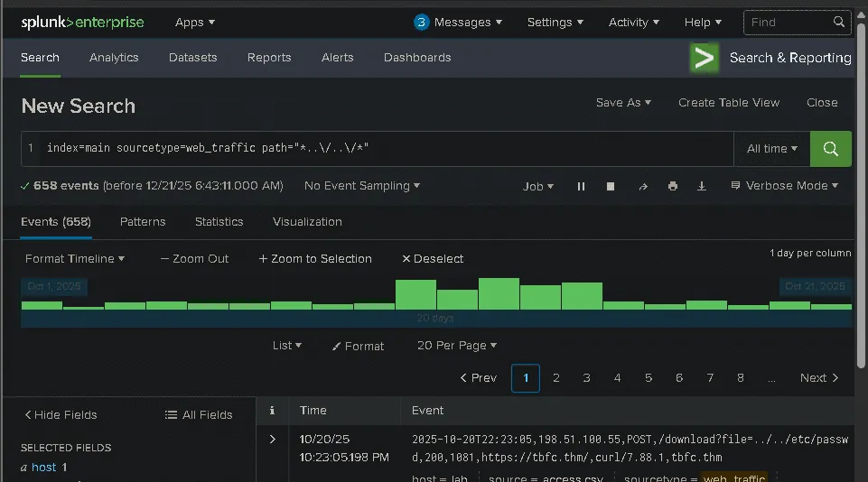Image resolution: width=868 pixels, height=482 pixels.
Task: Click Create Table View
Action: [x=728, y=103]
